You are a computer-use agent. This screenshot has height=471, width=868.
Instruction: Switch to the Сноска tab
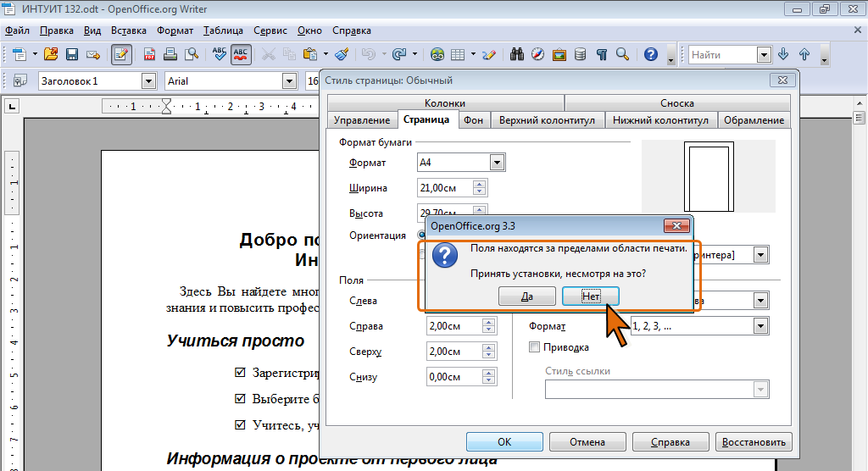pyautogui.click(x=677, y=103)
